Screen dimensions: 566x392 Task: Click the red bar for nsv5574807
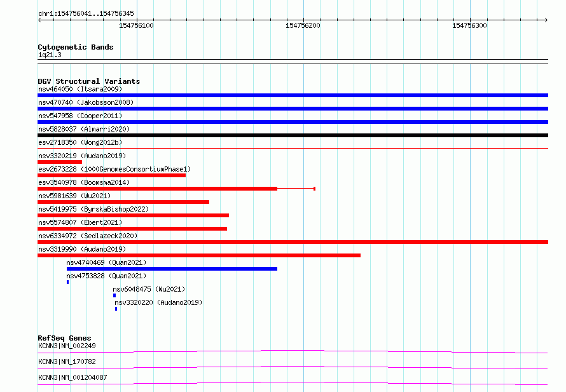click(x=132, y=229)
